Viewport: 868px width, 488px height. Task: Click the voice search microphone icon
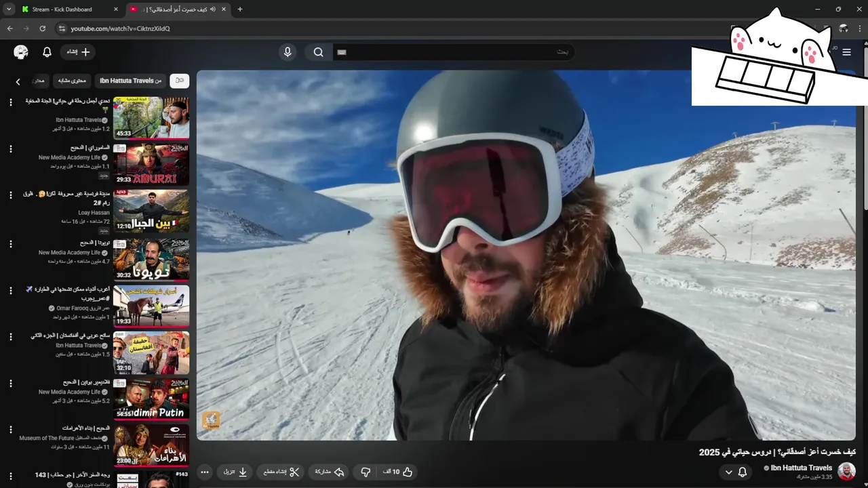tap(288, 52)
